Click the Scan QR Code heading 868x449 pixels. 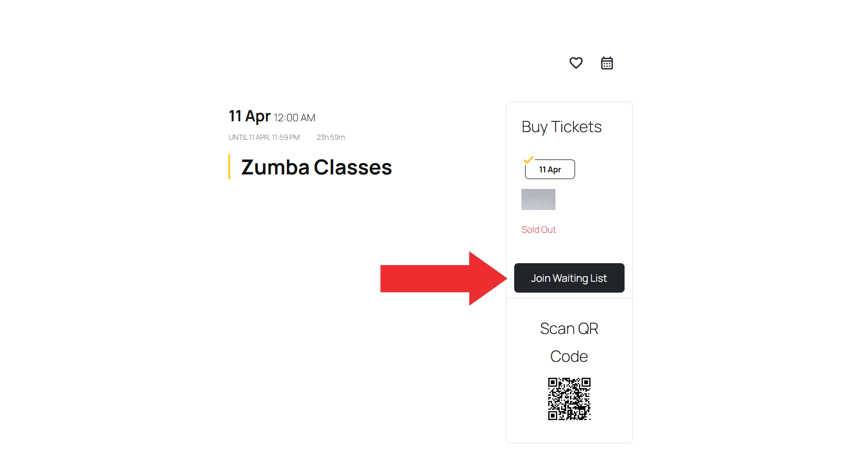pos(569,342)
